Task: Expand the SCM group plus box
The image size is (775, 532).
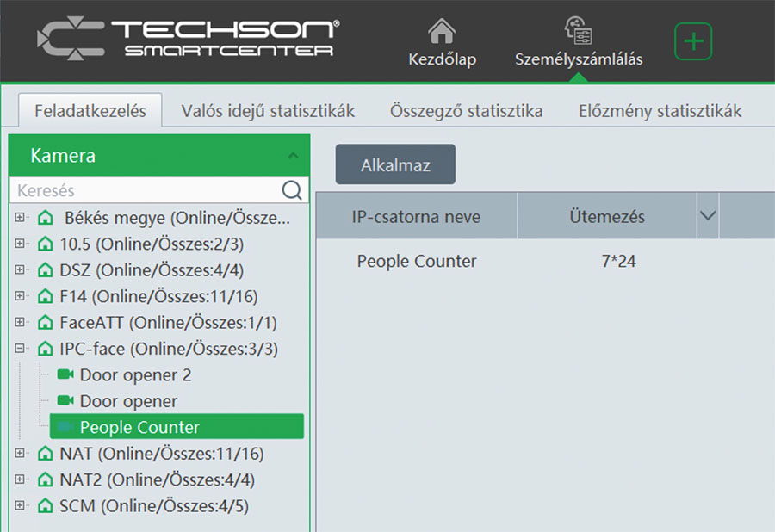Action: point(20,504)
